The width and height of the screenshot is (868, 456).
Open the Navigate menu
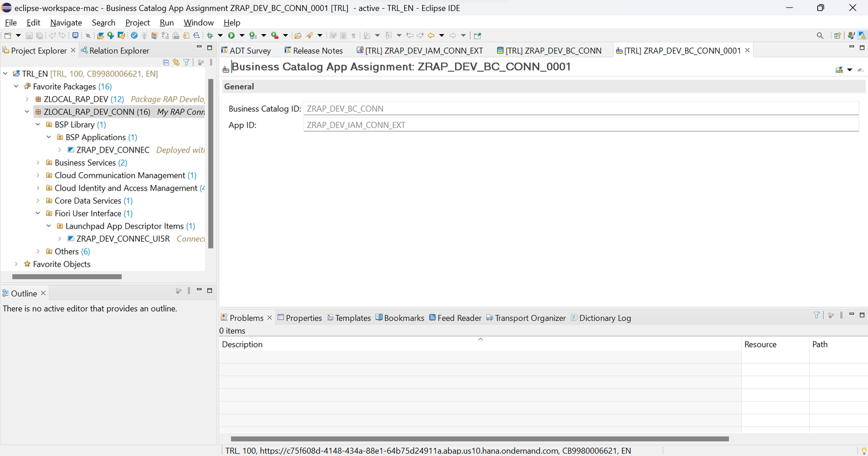(66, 22)
